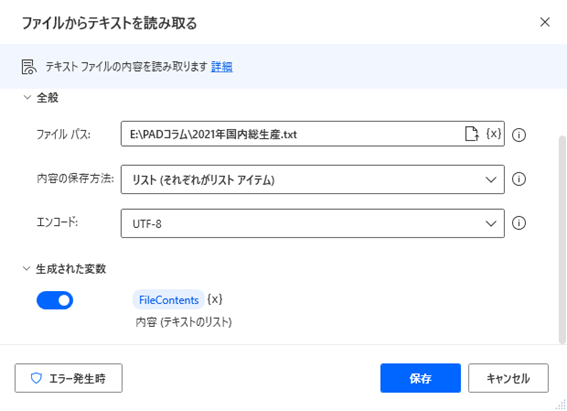The height and width of the screenshot is (411, 567).
Task: Click variable picker {x} in file path field
Action: pos(494,134)
